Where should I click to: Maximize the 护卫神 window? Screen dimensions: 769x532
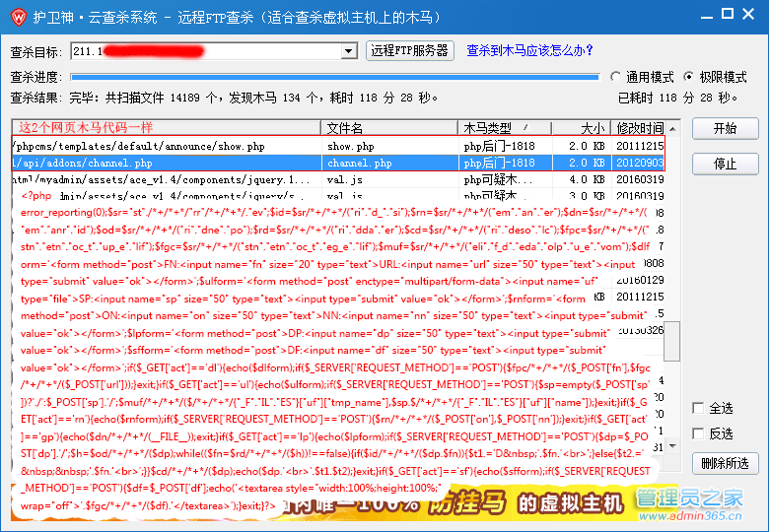(x=728, y=14)
